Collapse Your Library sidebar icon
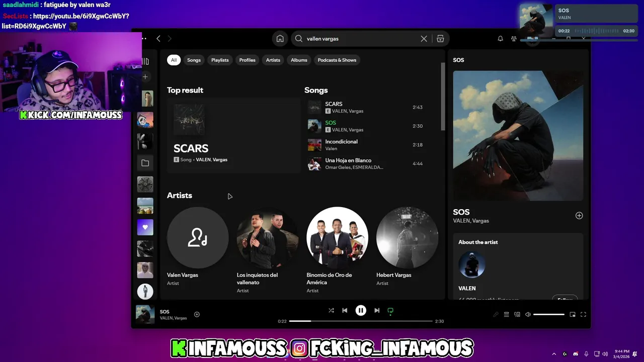The image size is (644, 362). click(x=145, y=61)
